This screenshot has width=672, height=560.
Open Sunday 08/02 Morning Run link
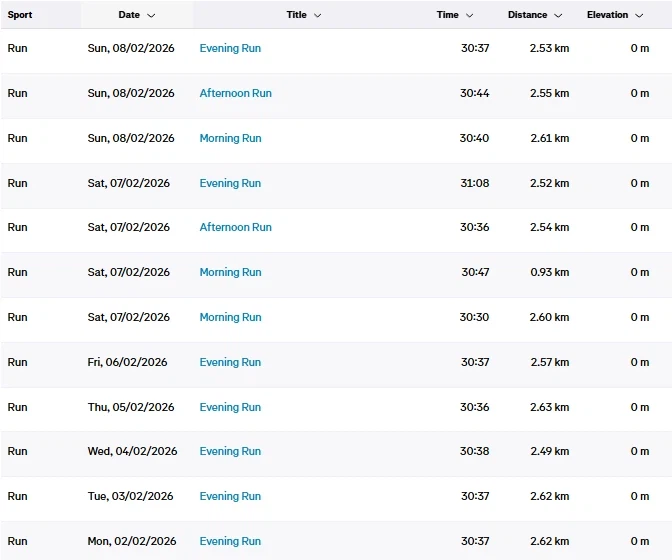(230, 138)
